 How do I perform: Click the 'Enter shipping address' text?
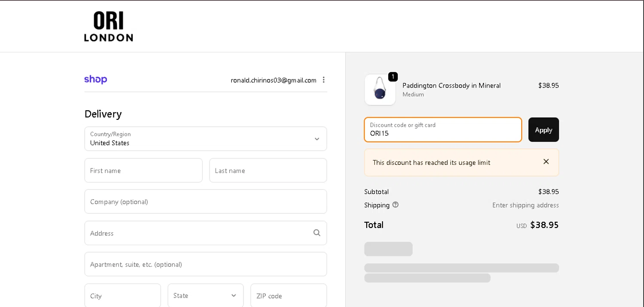click(x=526, y=205)
